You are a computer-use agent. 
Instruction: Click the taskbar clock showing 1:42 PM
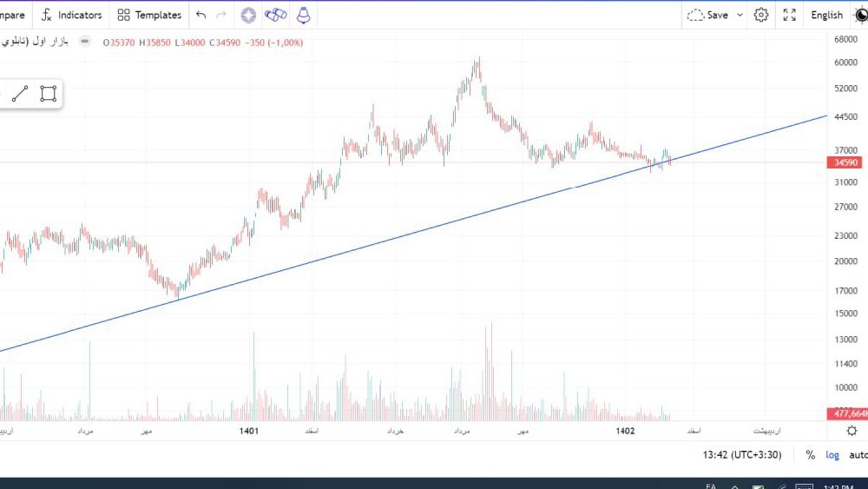pos(838,486)
